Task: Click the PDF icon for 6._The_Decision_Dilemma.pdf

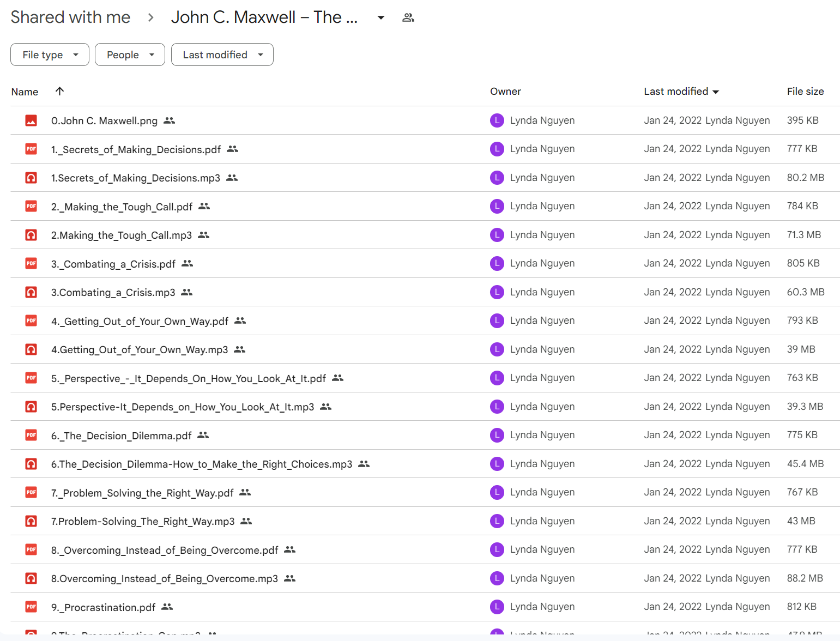Action: (31, 435)
